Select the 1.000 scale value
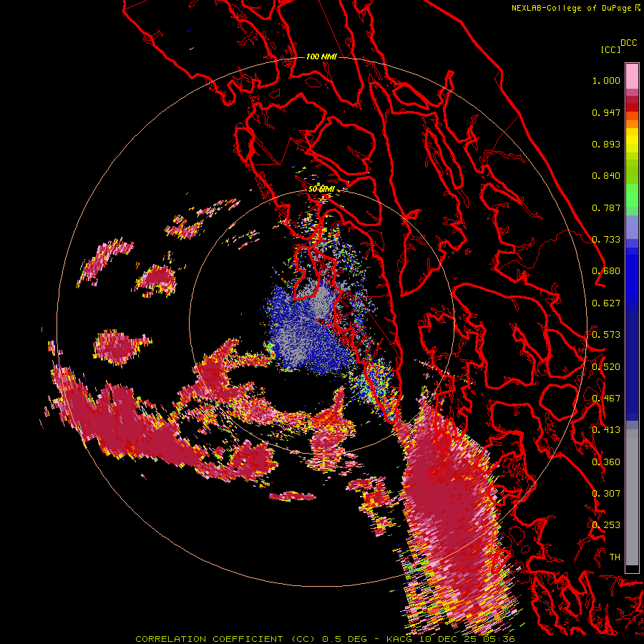The image size is (644, 644). (x=606, y=80)
